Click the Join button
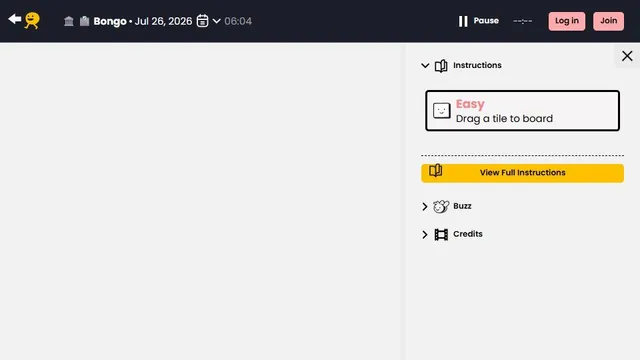 click(x=608, y=21)
